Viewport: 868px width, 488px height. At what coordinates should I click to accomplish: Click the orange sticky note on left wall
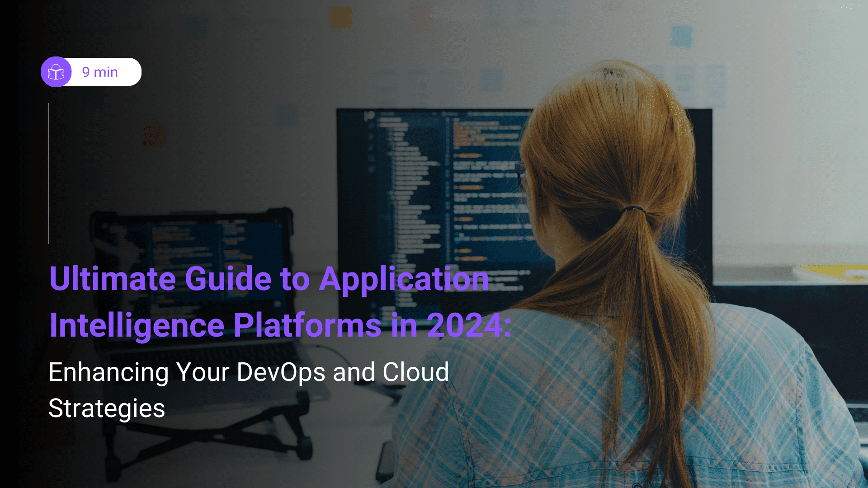[x=154, y=136]
